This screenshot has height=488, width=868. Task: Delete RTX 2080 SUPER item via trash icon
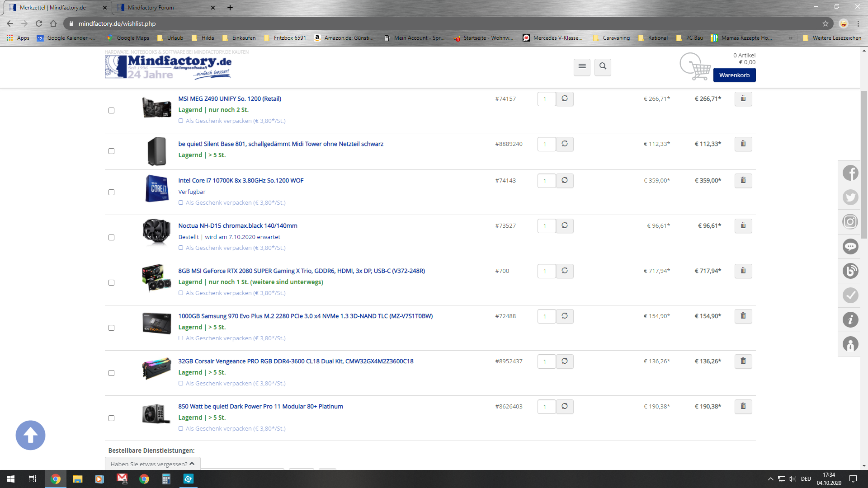pos(743,271)
